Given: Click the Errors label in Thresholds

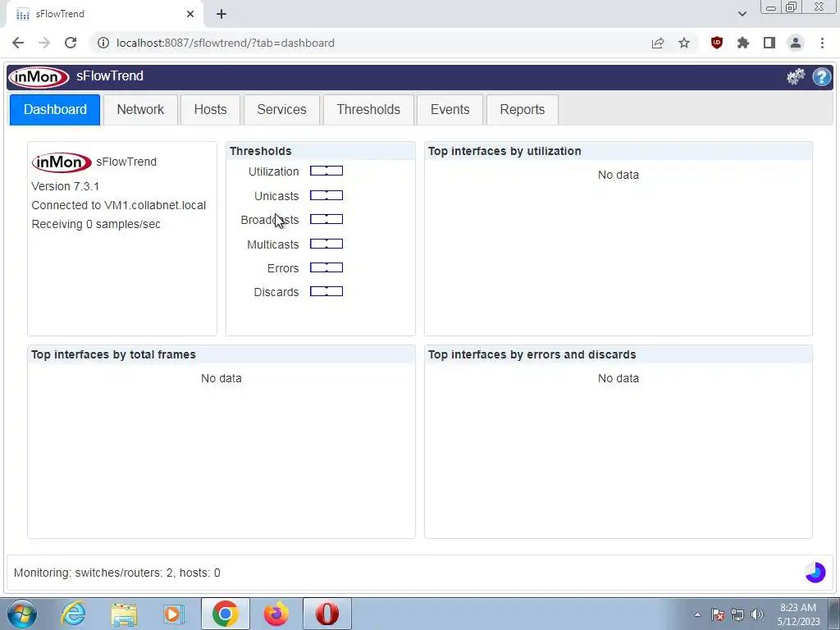Looking at the screenshot, I should pyautogui.click(x=283, y=268).
